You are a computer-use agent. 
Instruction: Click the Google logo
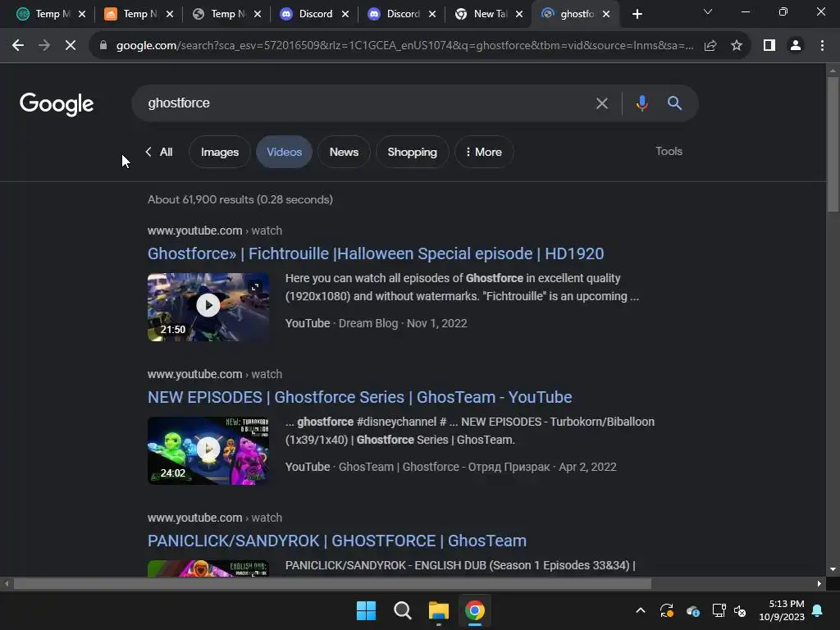point(57,104)
